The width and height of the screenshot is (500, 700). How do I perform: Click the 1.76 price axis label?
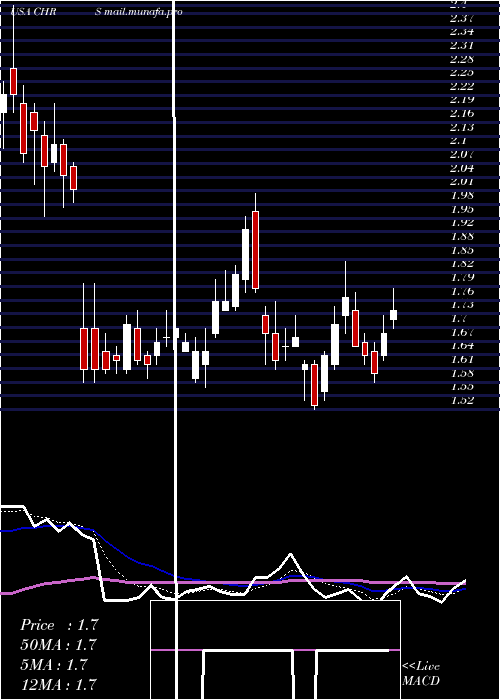point(462,291)
